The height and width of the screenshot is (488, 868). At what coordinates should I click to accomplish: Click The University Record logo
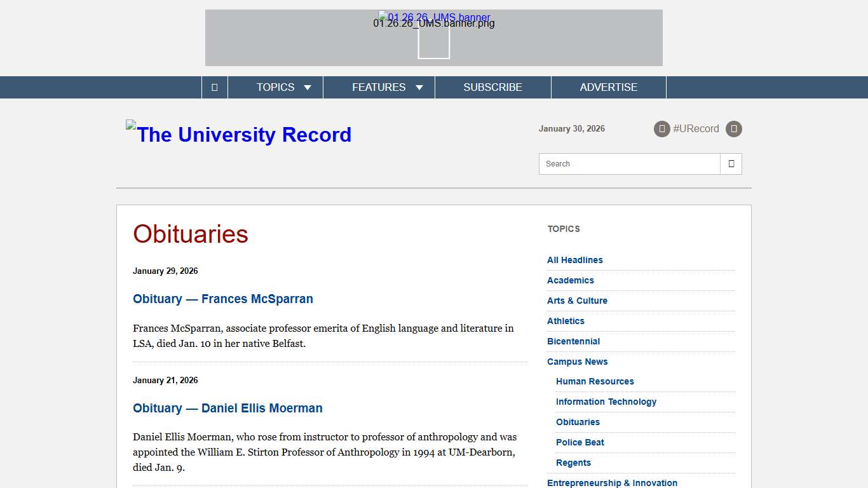[238, 134]
